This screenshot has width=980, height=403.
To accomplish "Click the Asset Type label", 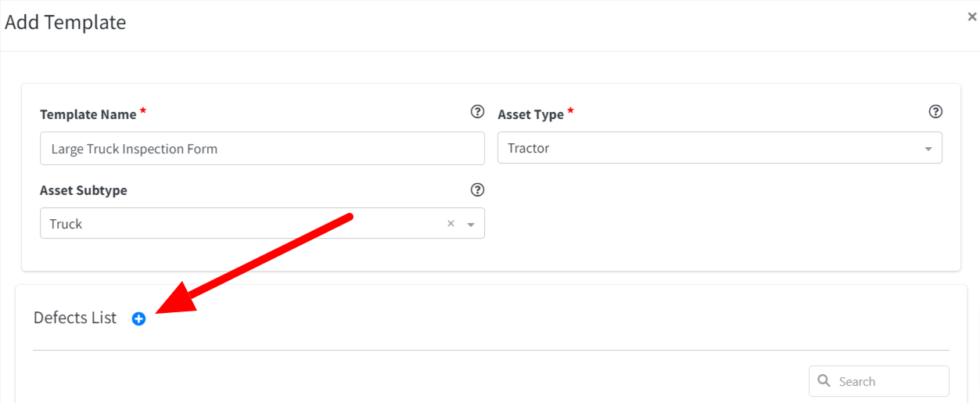I will 531,114.
